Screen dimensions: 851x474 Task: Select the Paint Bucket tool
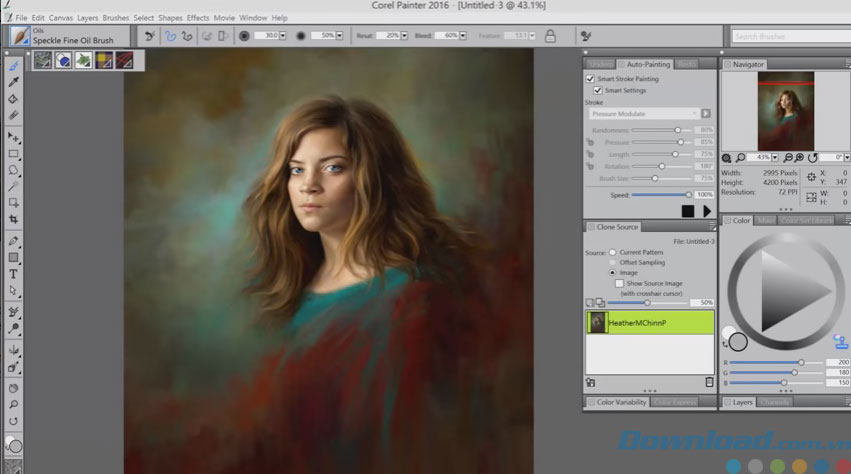pos(14,99)
